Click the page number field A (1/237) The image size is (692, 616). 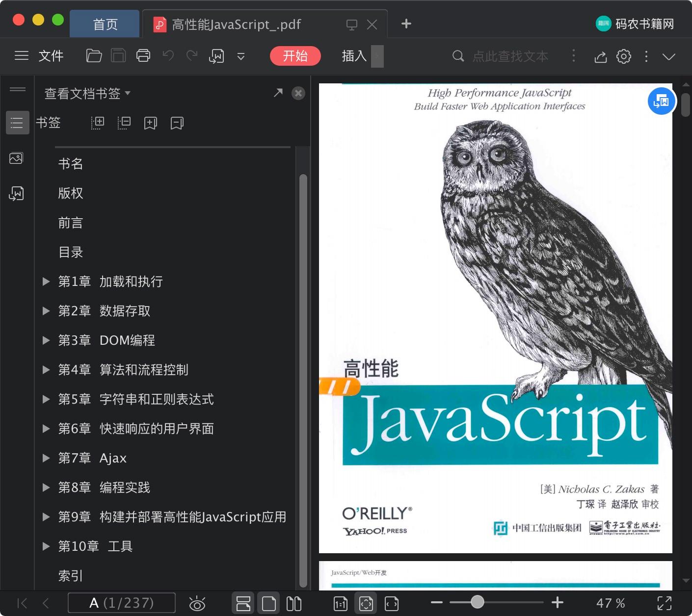pyautogui.click(x=122, y=603)
